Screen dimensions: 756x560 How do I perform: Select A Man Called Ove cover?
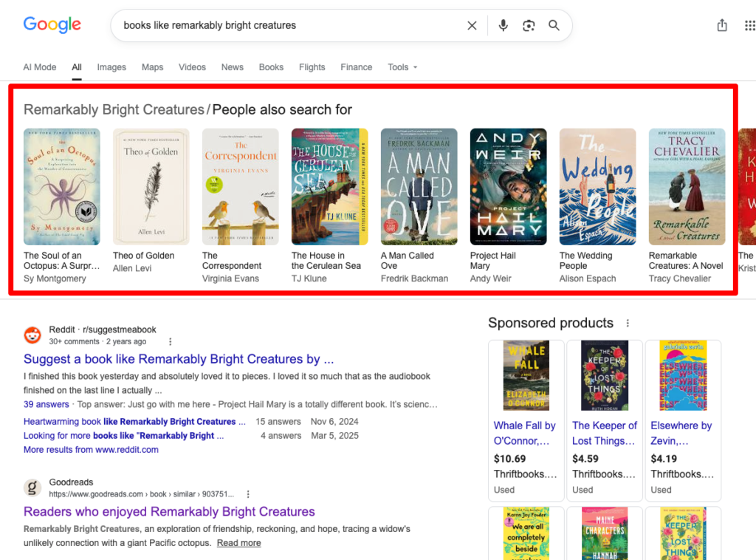[x=419, y=187]
